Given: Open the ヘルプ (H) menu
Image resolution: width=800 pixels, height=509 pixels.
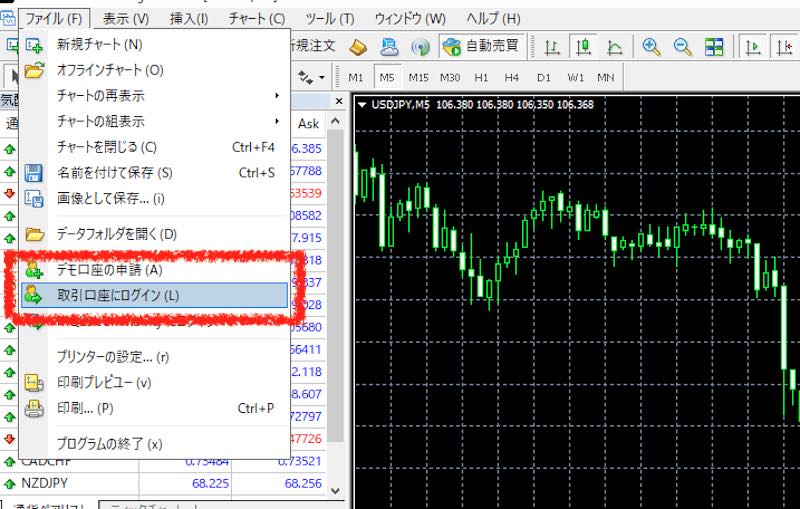Looking at the screenshot, I should (x=493, y=19).
